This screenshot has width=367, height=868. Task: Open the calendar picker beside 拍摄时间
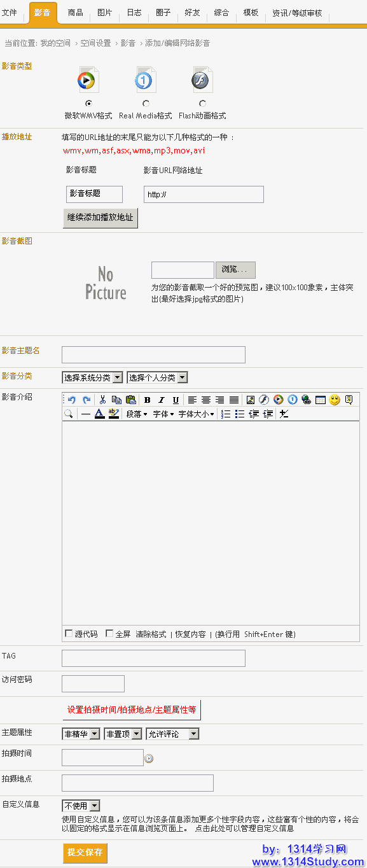149,758
